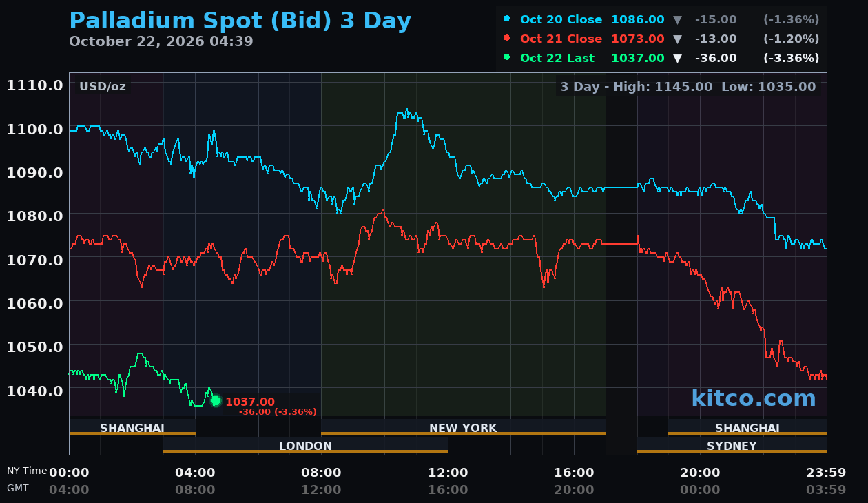Click the Palladium Spot (Bid) 3 Day title
Viewport: 868px width, 503px height.
[240, 21]
